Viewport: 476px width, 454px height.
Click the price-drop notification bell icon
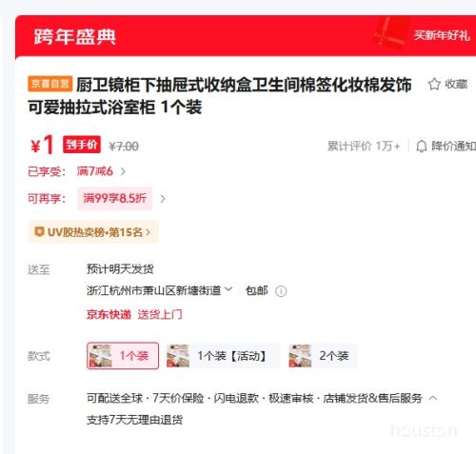click(422, 147)
